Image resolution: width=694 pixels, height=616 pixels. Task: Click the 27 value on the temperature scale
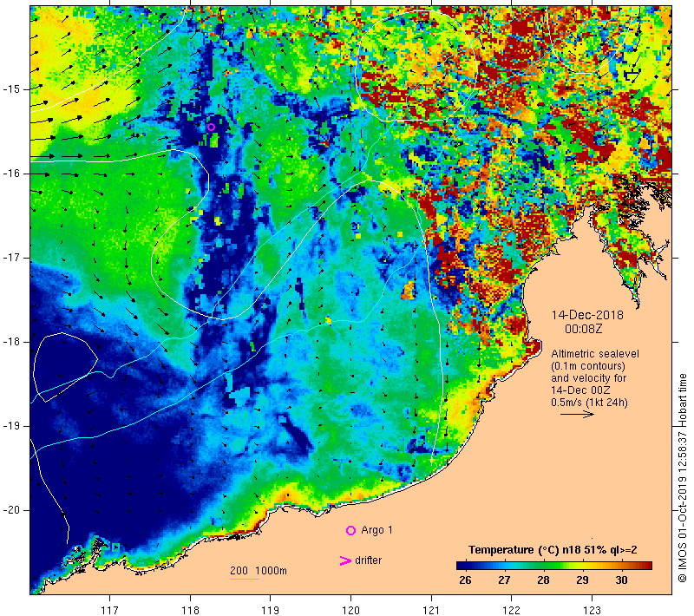pos(504,580)
